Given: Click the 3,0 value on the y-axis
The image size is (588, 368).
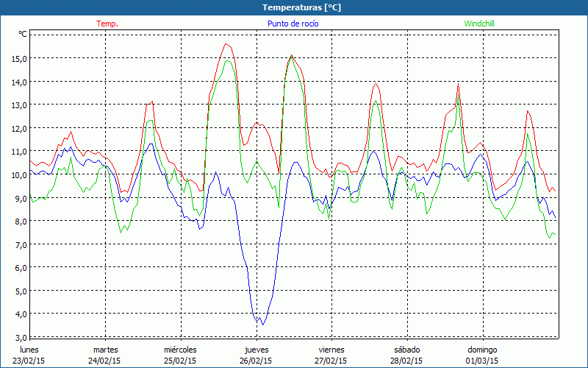Looking at the screenshot, I should point(19,337).
